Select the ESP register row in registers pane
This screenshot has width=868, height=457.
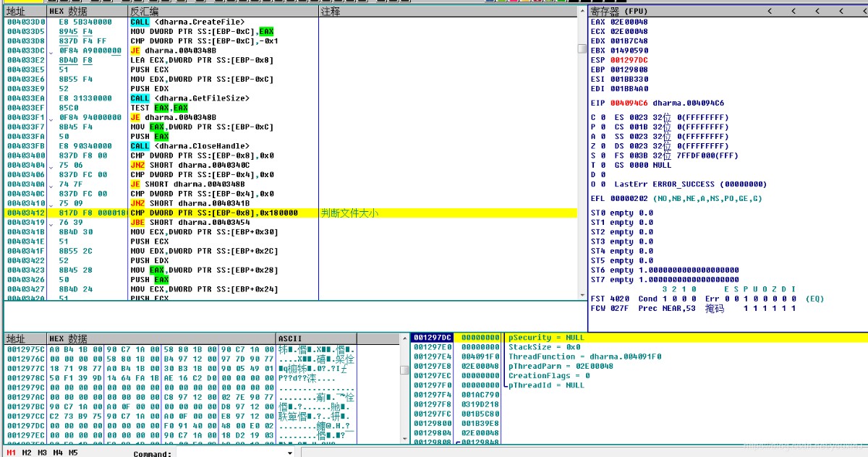[619, 60]
